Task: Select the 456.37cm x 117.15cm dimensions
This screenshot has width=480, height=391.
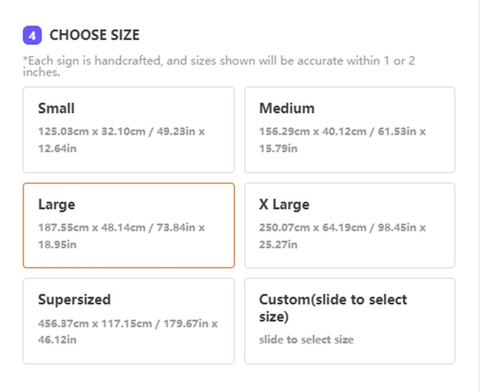Action: tap(95, 323)
